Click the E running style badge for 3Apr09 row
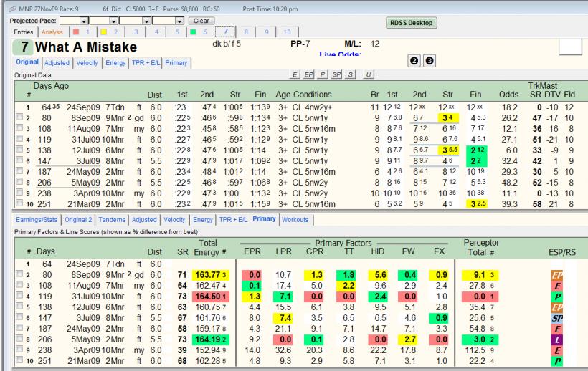The image size is (588, 371). [557, 350]
